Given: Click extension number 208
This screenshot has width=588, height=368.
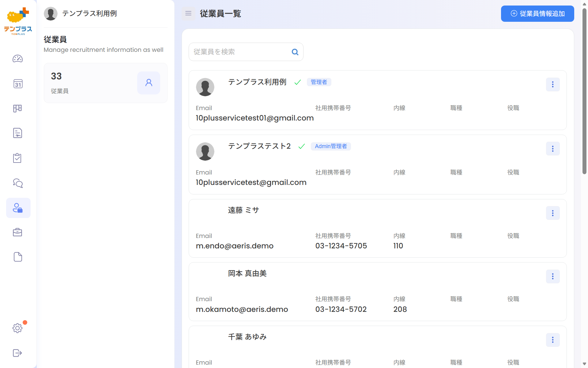Looking at the screenshot, I should 400,309.
